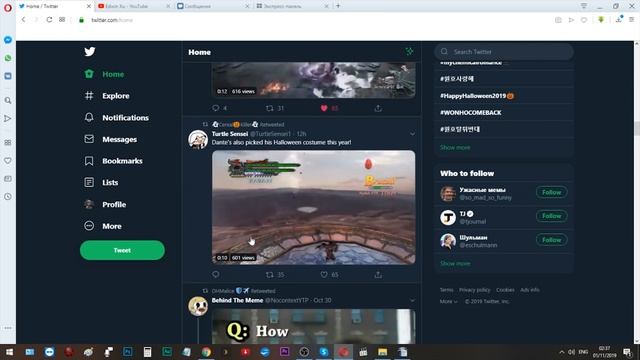640x360 pixels.
Task: Share the Turtle Sensei tweet
Action: tap(378, 275)
